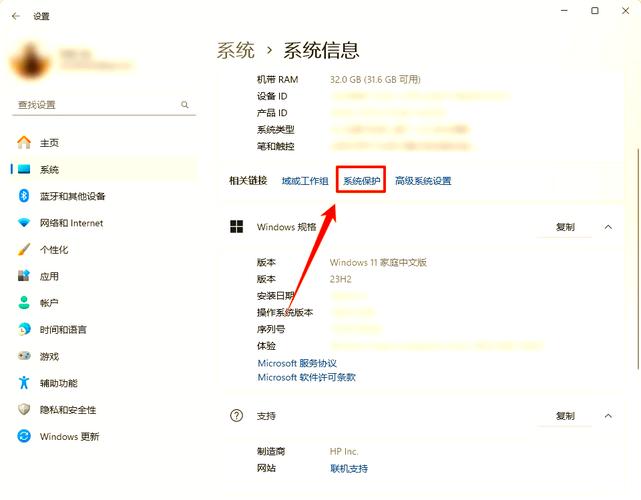Collapse the 支持 section chevron
The height and width of the screenshot is (500, 641).
click(x=608, y=416)
